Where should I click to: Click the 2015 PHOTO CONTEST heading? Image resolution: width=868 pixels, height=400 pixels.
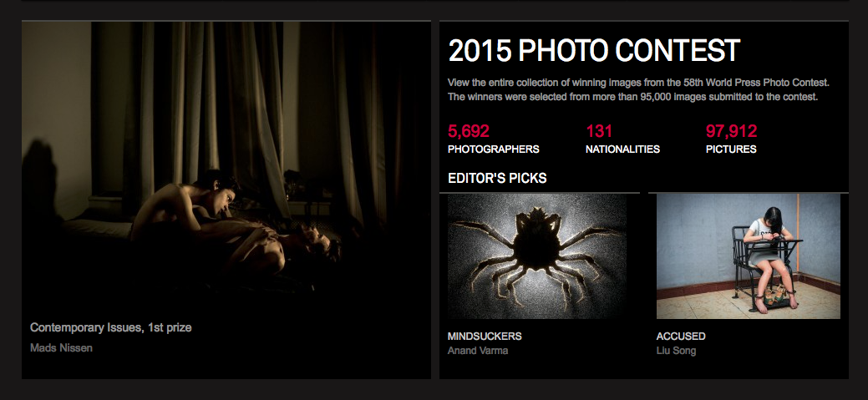coord(594,51)
